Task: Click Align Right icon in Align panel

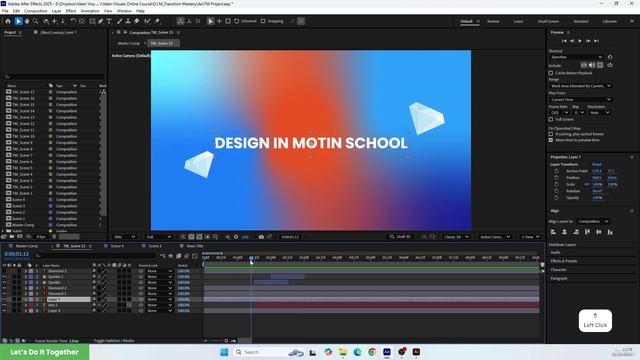Action: (x=576, y=232)
